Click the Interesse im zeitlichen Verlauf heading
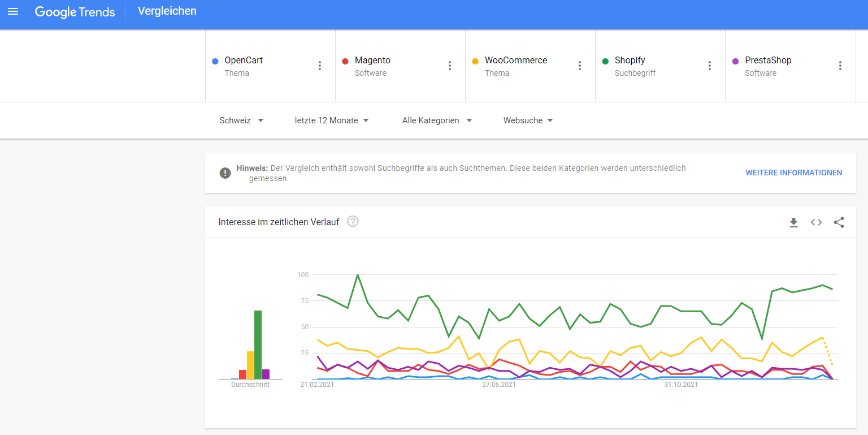868x435 pixels. (x=279, y=222)
